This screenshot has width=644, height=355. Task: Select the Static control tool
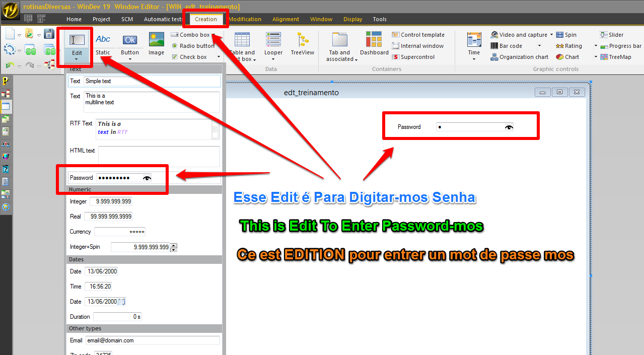(x=103, y=44)
